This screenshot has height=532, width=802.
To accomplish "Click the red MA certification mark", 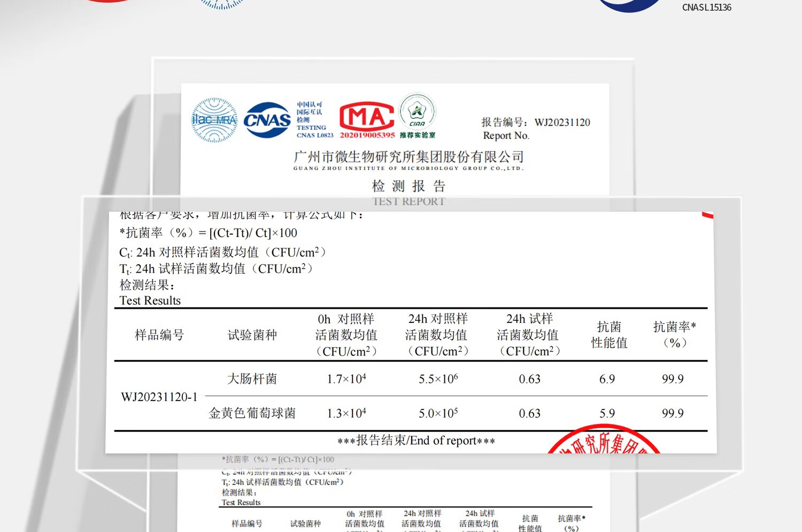I will click(367, 116).
